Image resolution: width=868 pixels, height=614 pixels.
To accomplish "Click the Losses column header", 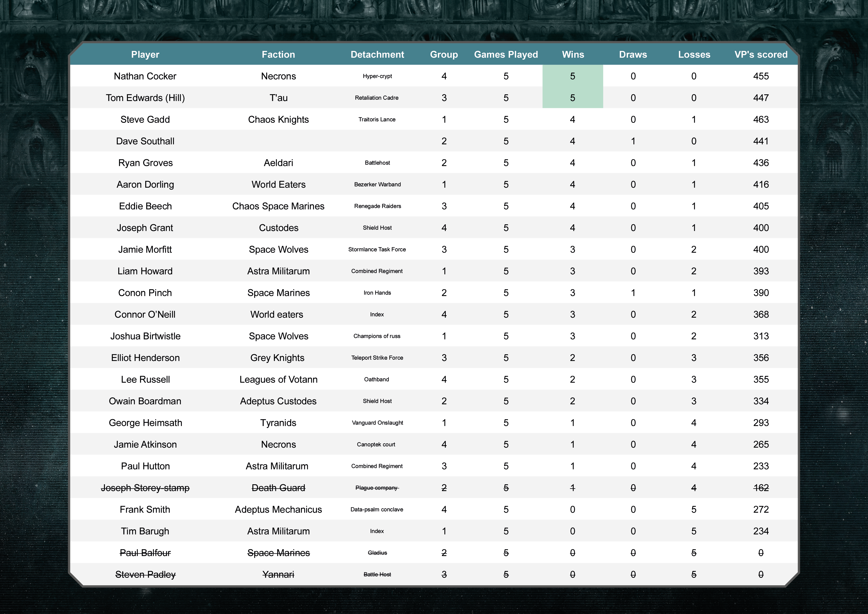I will pyautogui.click(x=694, y=54).
